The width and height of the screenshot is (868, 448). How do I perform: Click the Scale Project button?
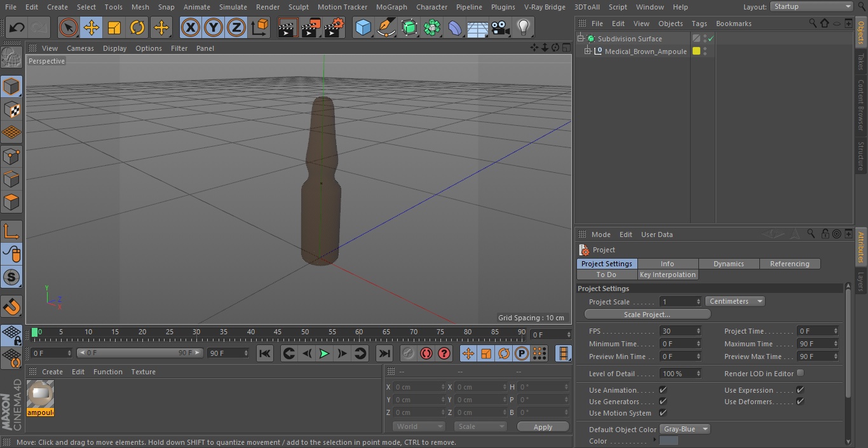(x=647, y=315)
